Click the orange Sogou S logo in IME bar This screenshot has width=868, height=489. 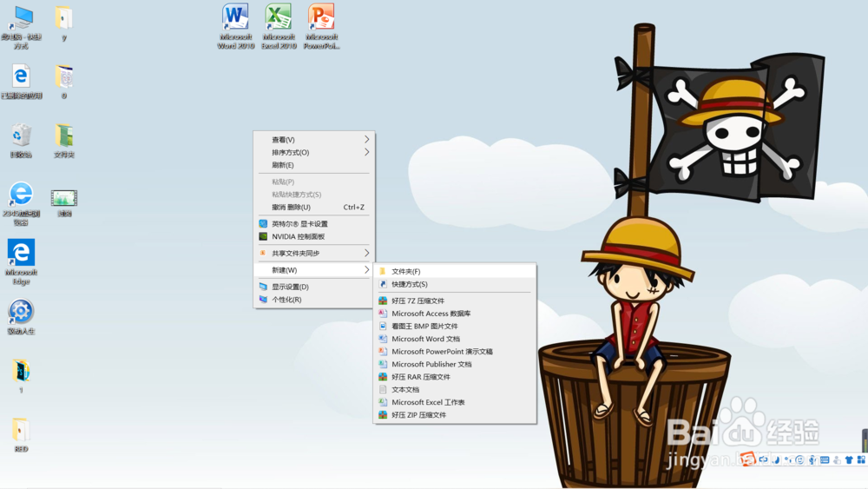[x=747, y=459]
